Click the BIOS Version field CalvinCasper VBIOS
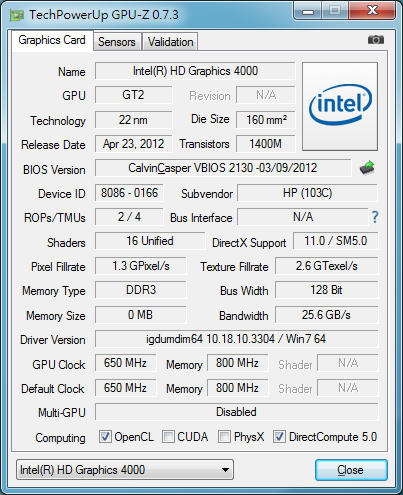The image size is (403, 495). [223, 168]
